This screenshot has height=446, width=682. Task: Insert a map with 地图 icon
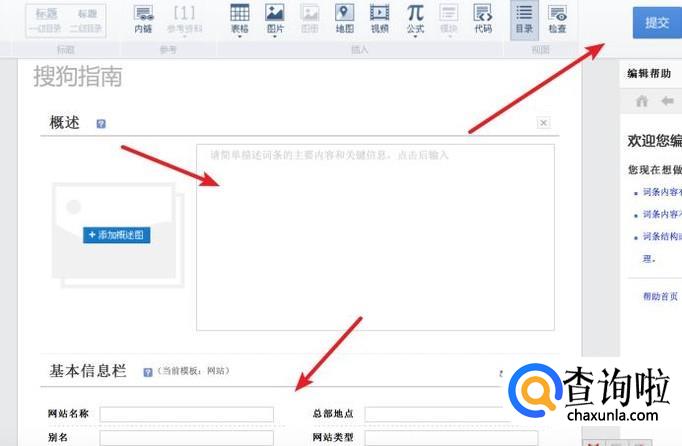(344, 19)
